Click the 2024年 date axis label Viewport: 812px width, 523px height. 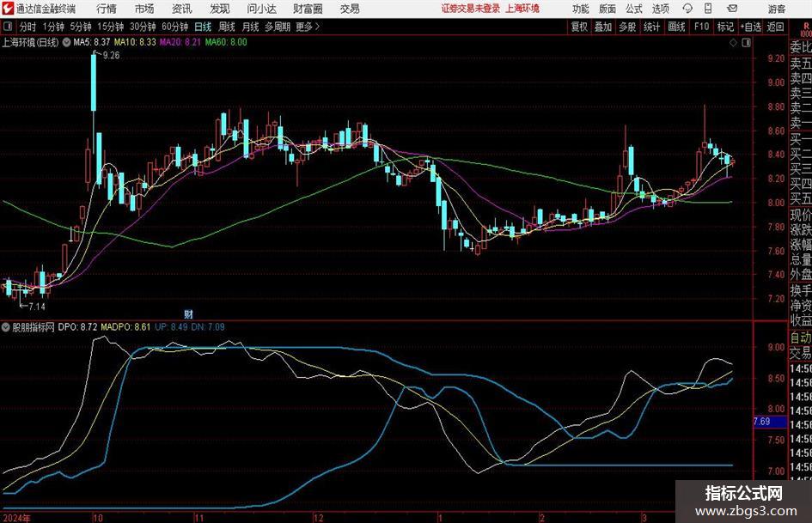tap(16, 518)
